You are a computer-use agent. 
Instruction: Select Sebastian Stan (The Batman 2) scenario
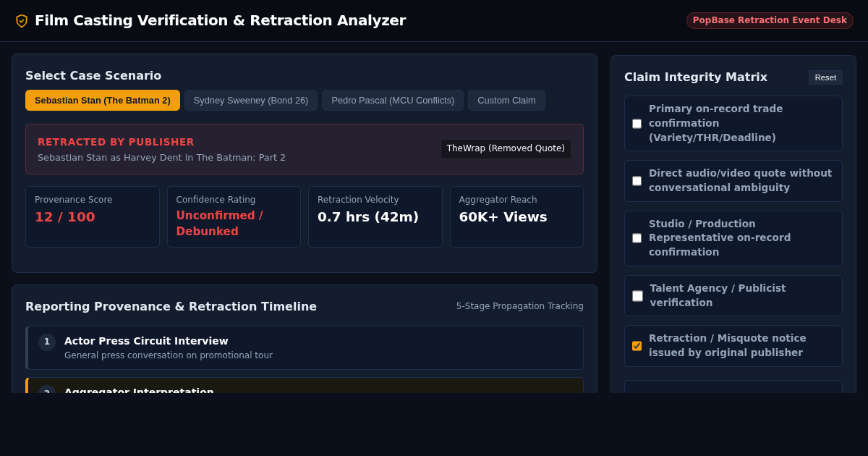pyautogui.click(x=103, y=101)
